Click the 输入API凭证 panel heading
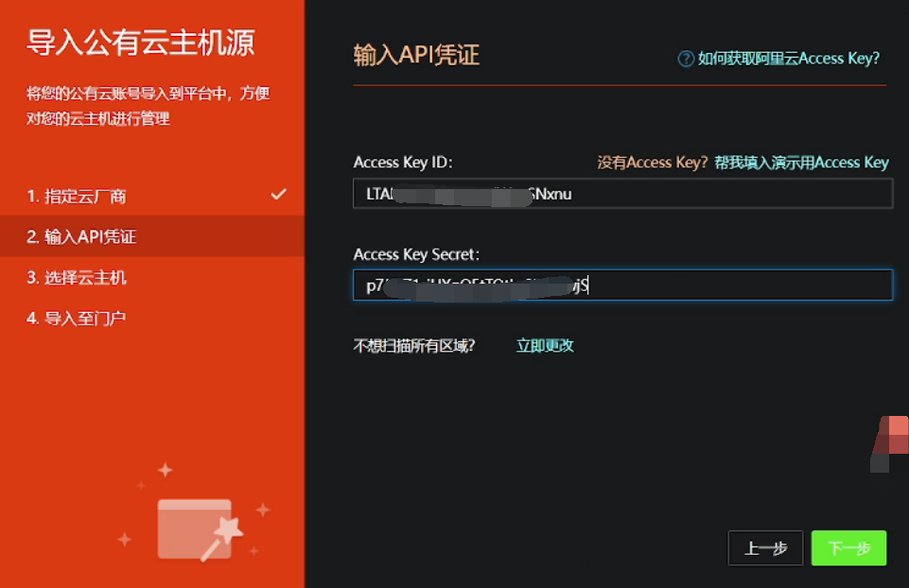This screenshot has height=588, width=909. (x=416, y=55)
